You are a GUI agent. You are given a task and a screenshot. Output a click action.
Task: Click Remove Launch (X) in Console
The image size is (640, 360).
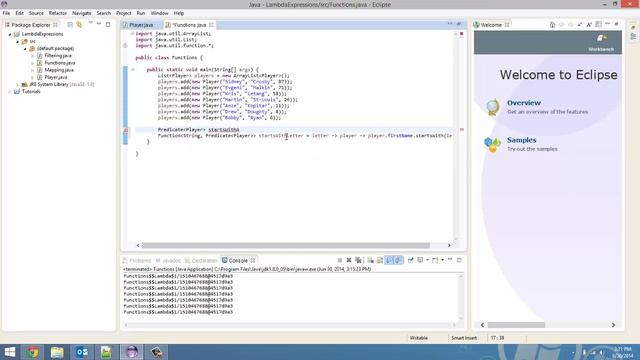pos(349,260)
